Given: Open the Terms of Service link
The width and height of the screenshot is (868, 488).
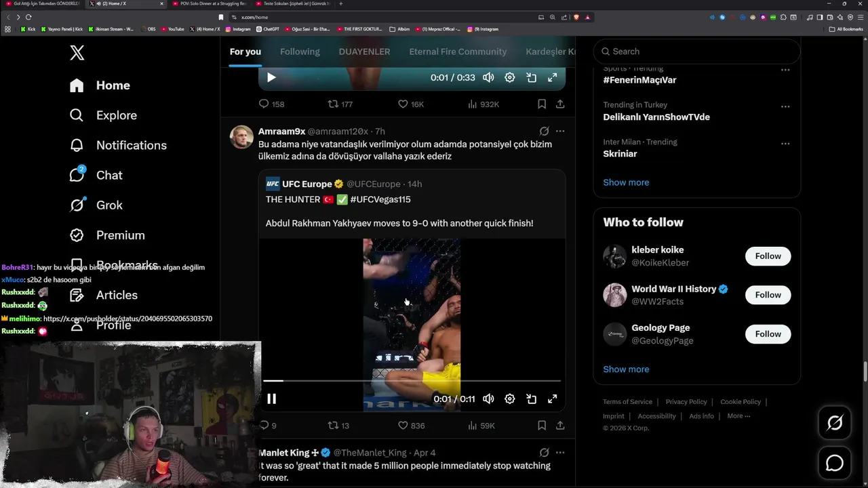Looking at the screenshot, I should (627, 402).
